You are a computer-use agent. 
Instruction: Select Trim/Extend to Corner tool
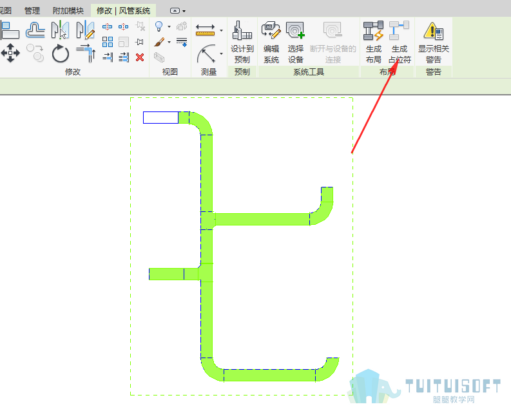point(86,53)
